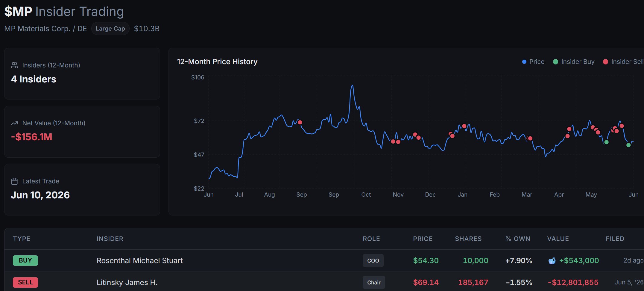Click the Mar x-axis label
Screen dimensions: 644x291
527,194
